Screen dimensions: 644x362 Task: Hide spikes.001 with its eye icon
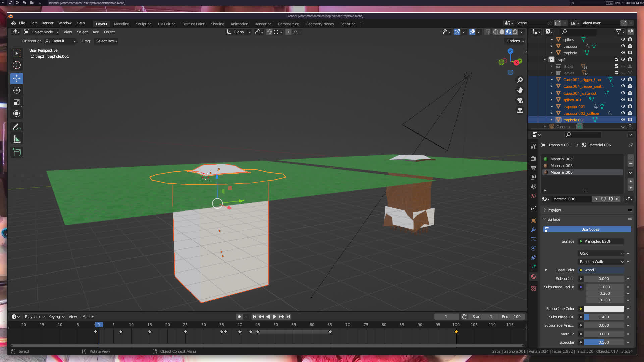tap(623, 100)
